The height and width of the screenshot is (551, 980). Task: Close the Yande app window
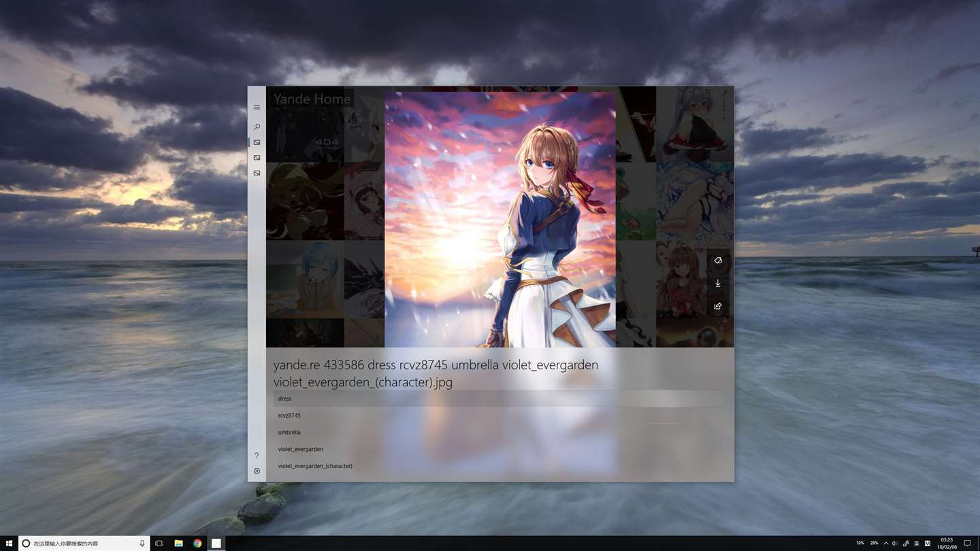coord(725,92)
